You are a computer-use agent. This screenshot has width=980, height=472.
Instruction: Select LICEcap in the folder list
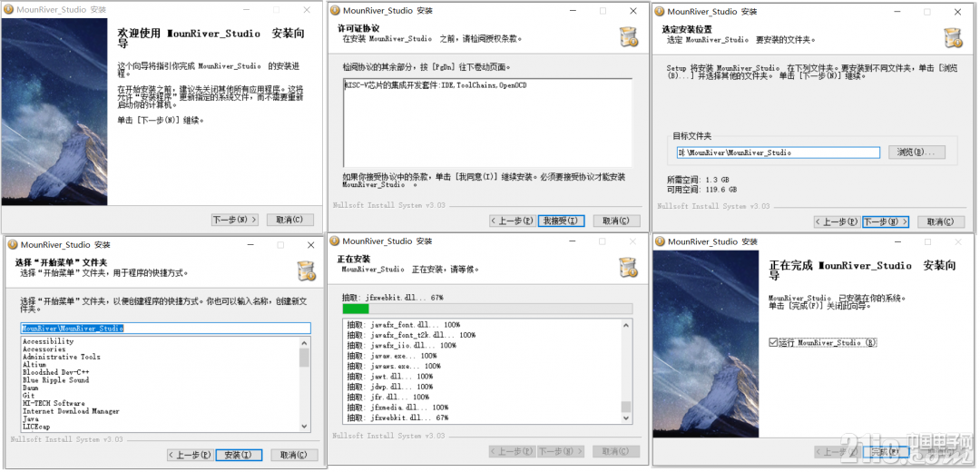pyautogui.click(x=36, y=427)
